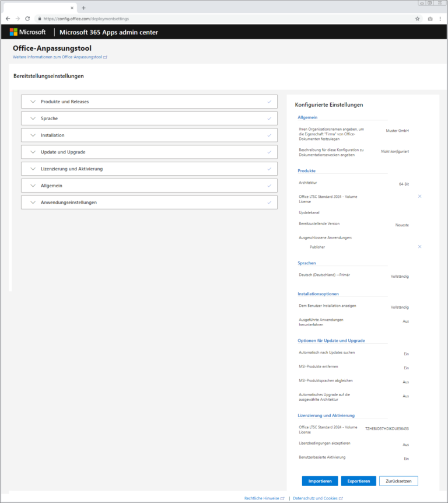Screen dimensions: 448x503
Task: Click 'Microsoft 365 Apps admin center' in the header
Action: 108,32
